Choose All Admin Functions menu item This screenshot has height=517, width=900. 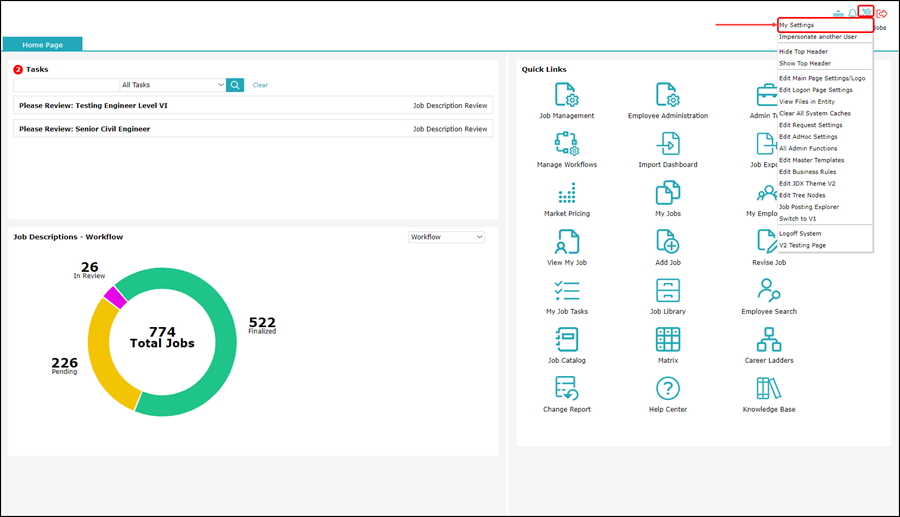click(808, 148)
